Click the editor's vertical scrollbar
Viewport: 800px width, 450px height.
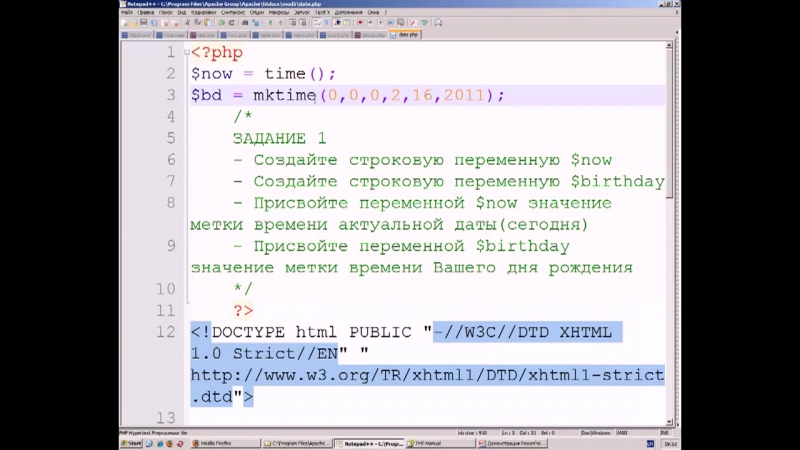(x=673, y=200)
